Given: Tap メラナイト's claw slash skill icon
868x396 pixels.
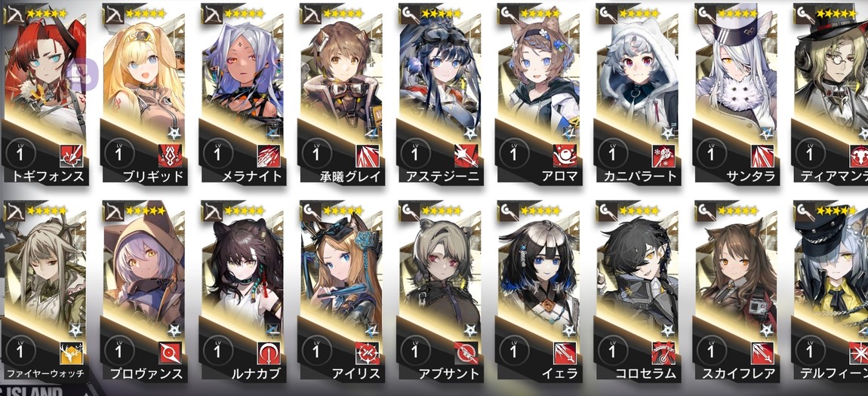Looking at the screenshot, I should point(269,155).
